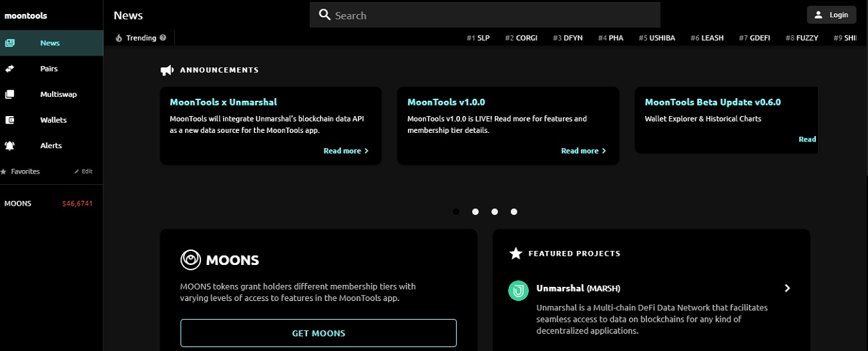Open trending token #4 PHA
The width and height of the screenshot is (868, 351).
coord(611,38)
